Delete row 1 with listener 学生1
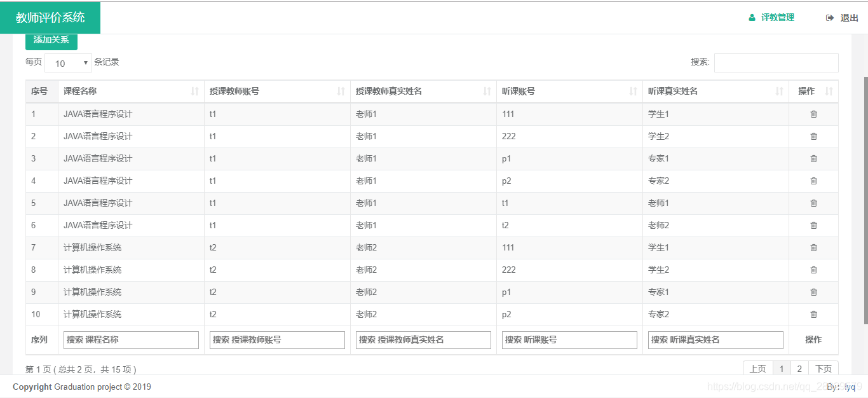868x398 pixels. (813, 114)
